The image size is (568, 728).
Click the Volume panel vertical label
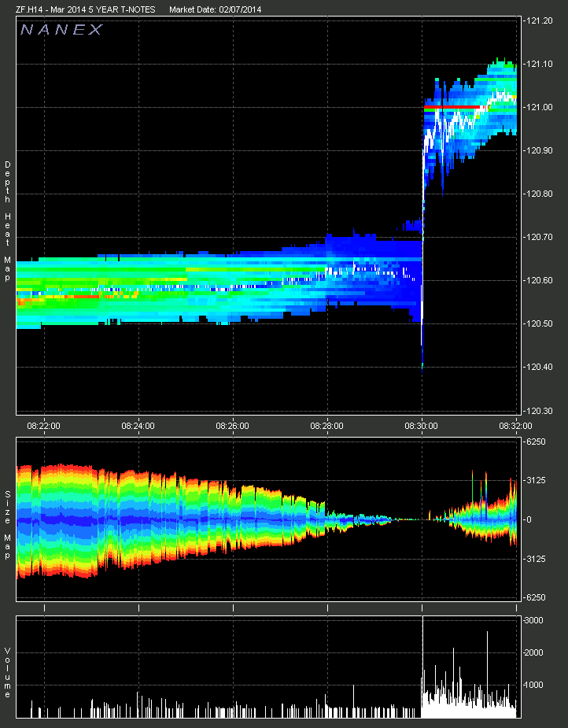tap(8, 672)
